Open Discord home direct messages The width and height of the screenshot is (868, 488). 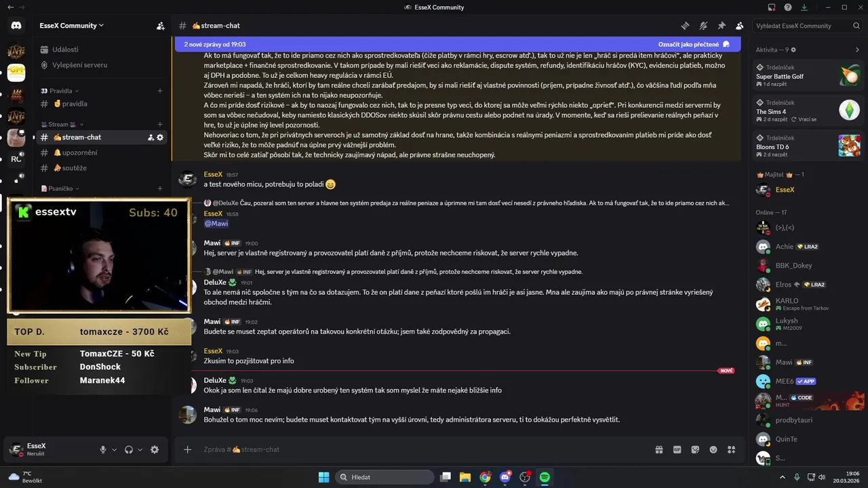[16, 26]
